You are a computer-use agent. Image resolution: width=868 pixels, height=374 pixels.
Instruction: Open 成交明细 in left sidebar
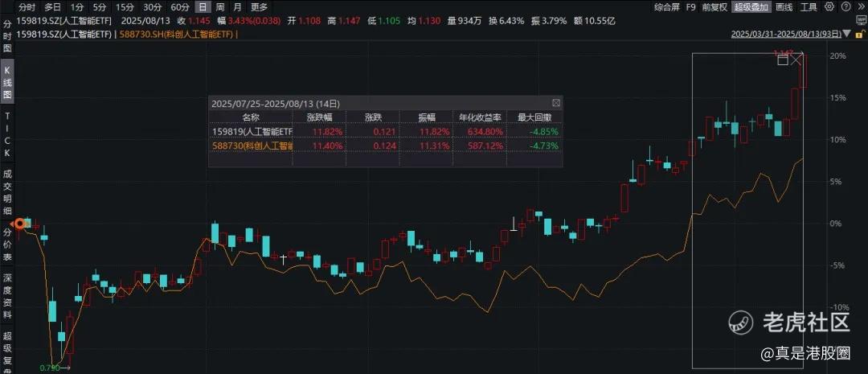coord(7,192)
